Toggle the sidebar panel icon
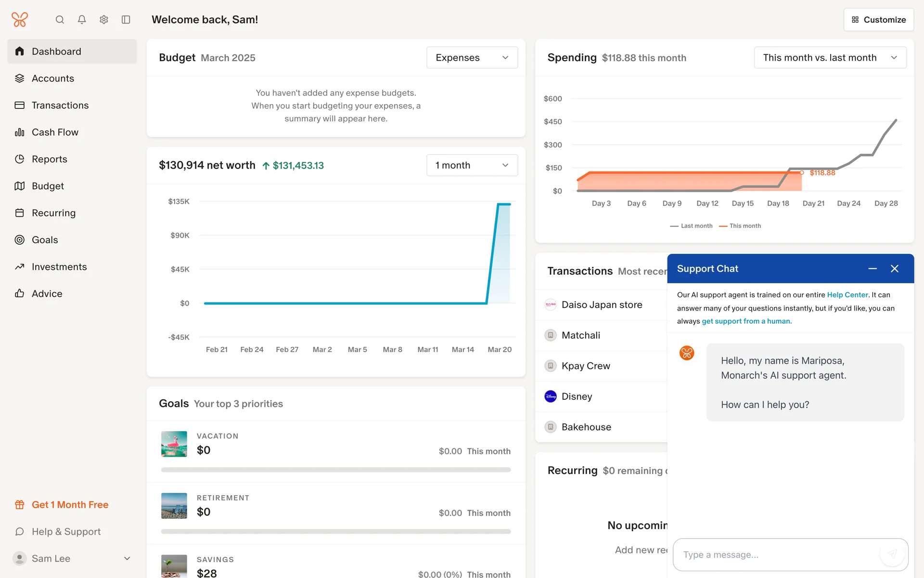The height and width of the screenshot is (578, 924). [x=126, y=20]
